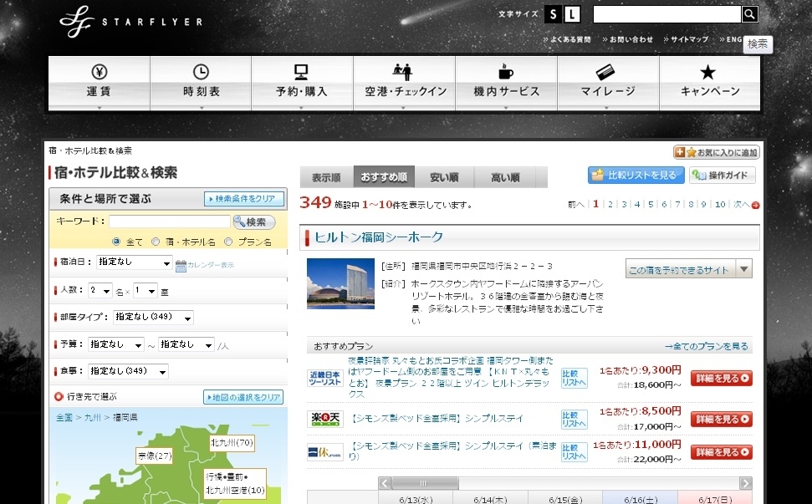
Task: Open サイトマップ header link
Action: [x=687, y=39]
